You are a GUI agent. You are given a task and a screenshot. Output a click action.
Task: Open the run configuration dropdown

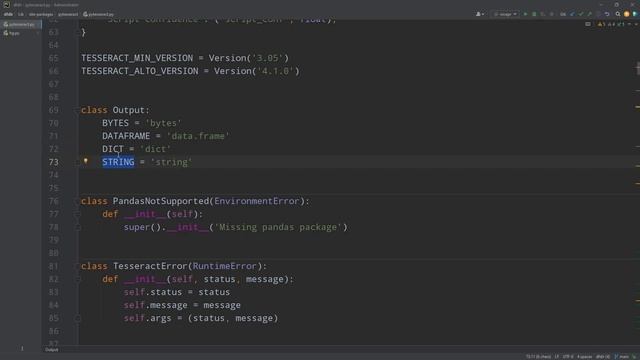point(505,14)
